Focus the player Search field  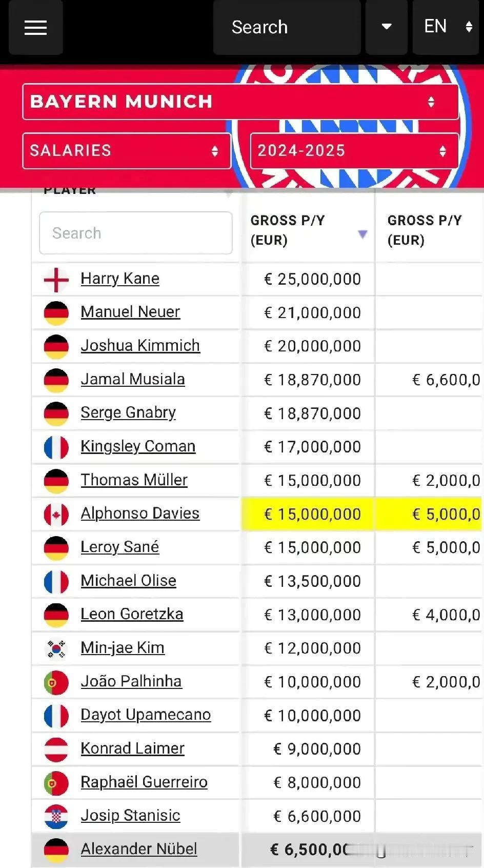point(136,233)
